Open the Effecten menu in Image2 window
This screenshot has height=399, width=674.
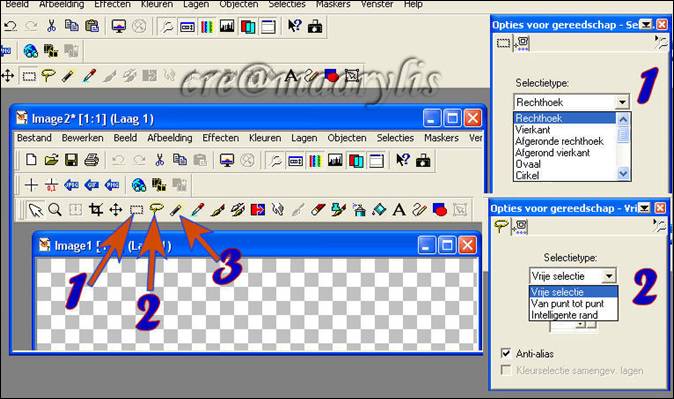click(x=221, y=138)
